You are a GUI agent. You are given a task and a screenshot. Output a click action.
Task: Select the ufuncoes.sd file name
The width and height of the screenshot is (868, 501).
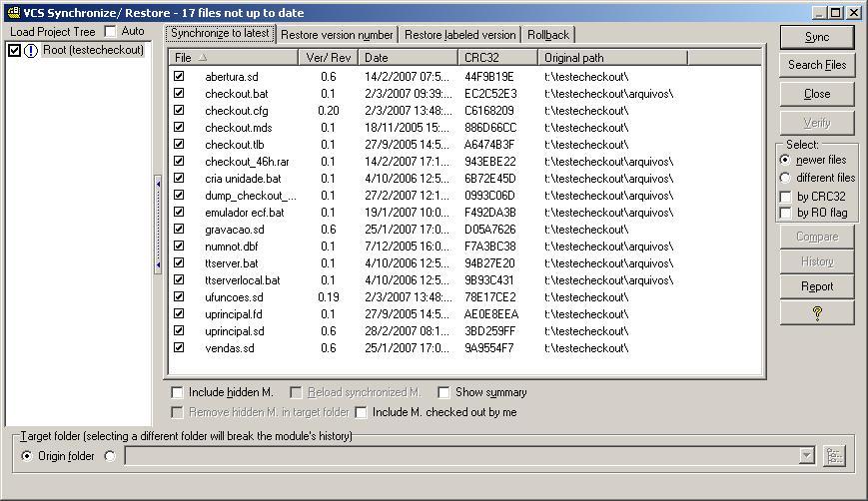[x=234, y=297]
